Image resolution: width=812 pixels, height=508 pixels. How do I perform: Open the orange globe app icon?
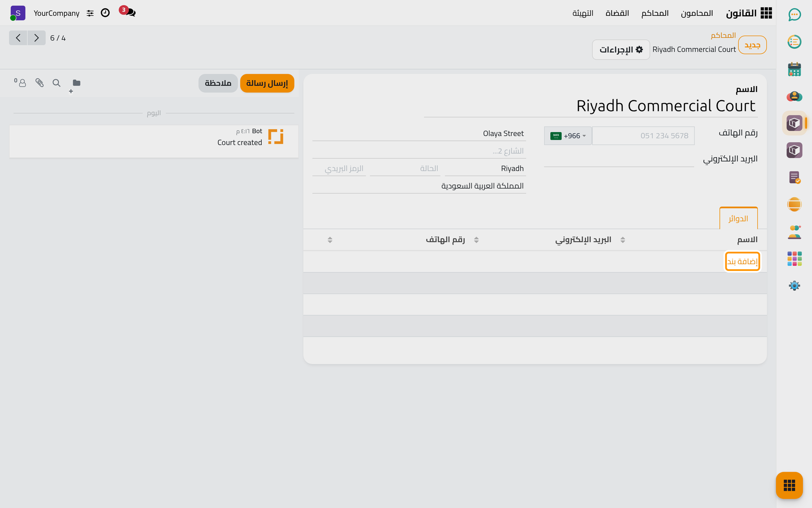pos(794,204)
